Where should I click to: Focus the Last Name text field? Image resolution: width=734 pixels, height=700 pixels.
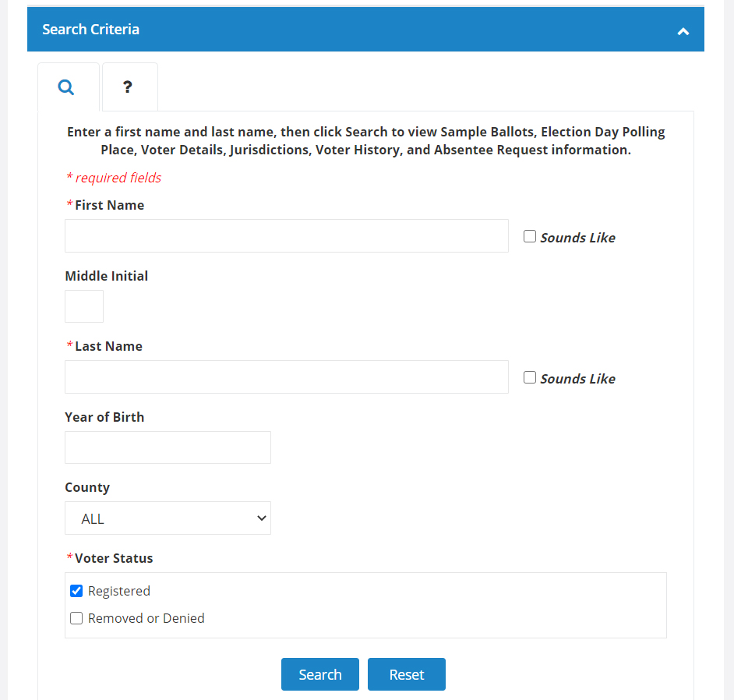286,377
